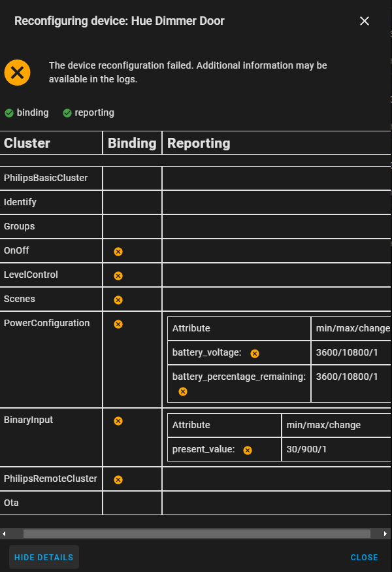392x572 pixels.
Task: Click the PowerConfiguration binding error icon
Action: [118, 324]
